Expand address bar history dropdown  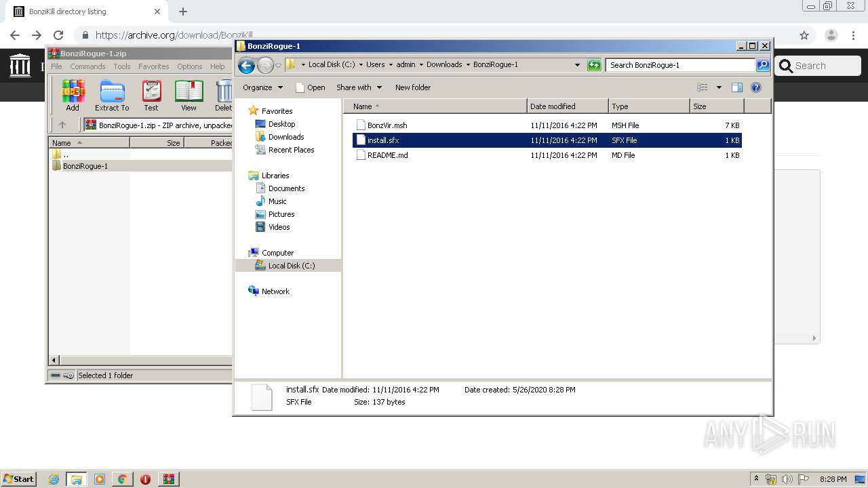(577, 65)
